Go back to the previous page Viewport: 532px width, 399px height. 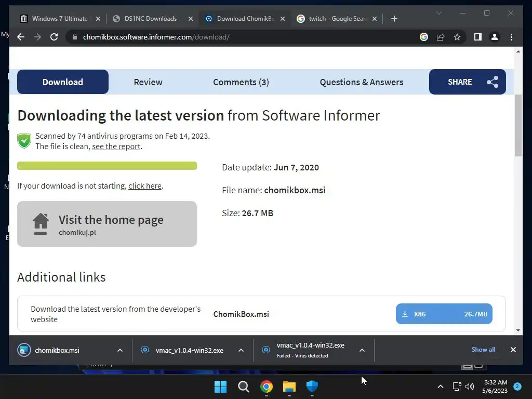click(x=21, y=37)
